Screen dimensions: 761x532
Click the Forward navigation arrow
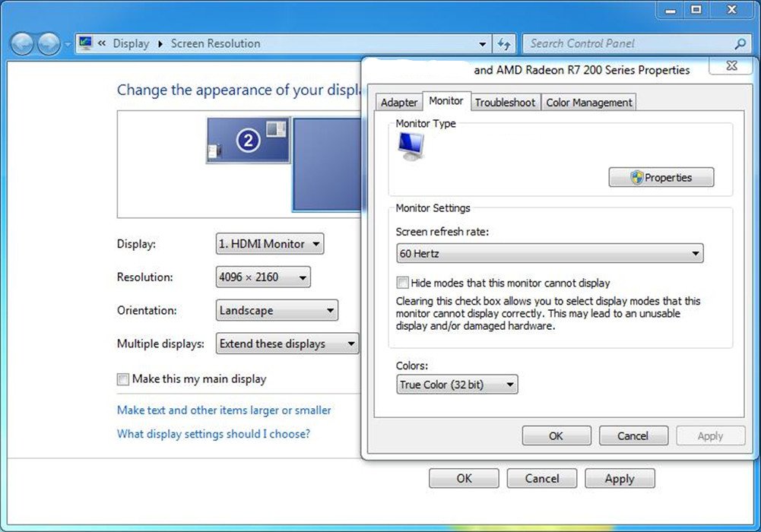[x=49, y=44]
